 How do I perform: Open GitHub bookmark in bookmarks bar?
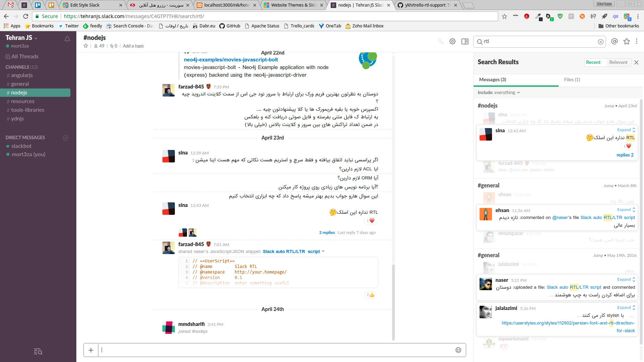230,26
